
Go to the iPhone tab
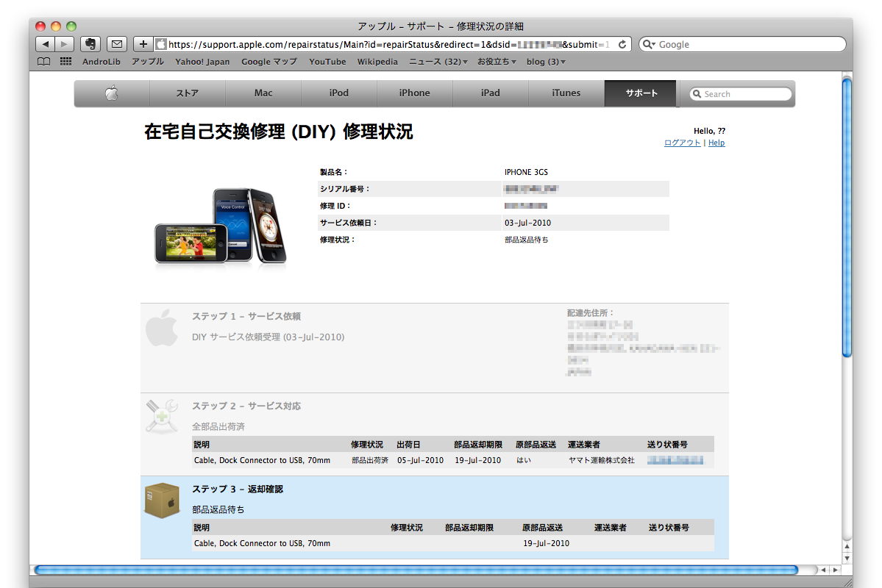[x=415, y=93]
